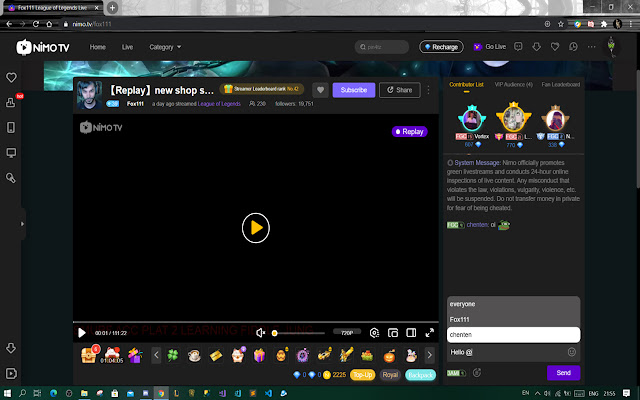The image size is (640, 400).
Task: Click the large center play button
Action: tap(256, 228)
